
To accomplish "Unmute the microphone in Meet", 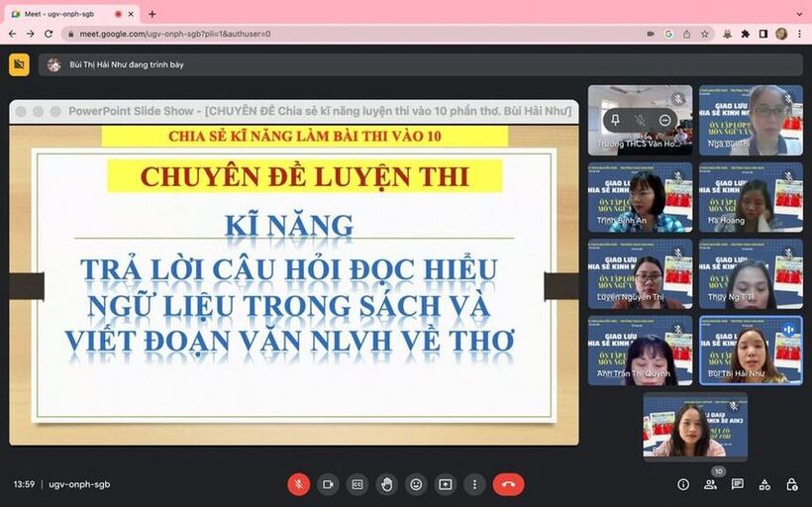I will click(298, 484).
